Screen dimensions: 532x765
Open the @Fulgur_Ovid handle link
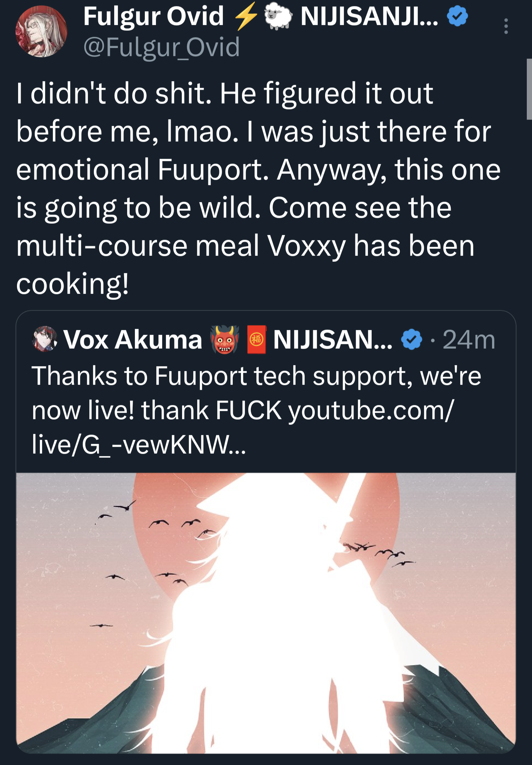click(x=161, y=48)
